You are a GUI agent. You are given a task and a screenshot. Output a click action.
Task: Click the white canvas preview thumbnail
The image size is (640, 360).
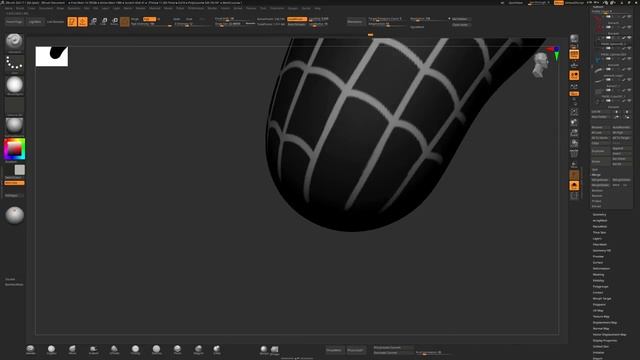pos(52,56)
